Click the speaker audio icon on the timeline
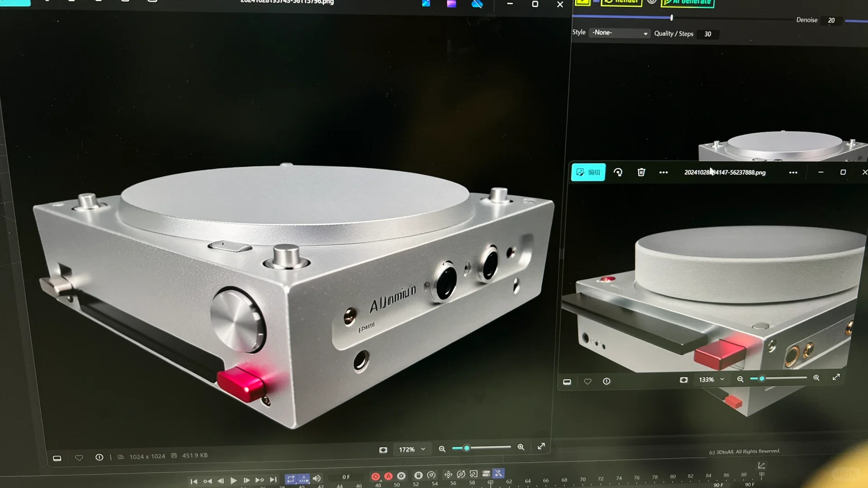The image size is (868, 488). click(316, 478)
